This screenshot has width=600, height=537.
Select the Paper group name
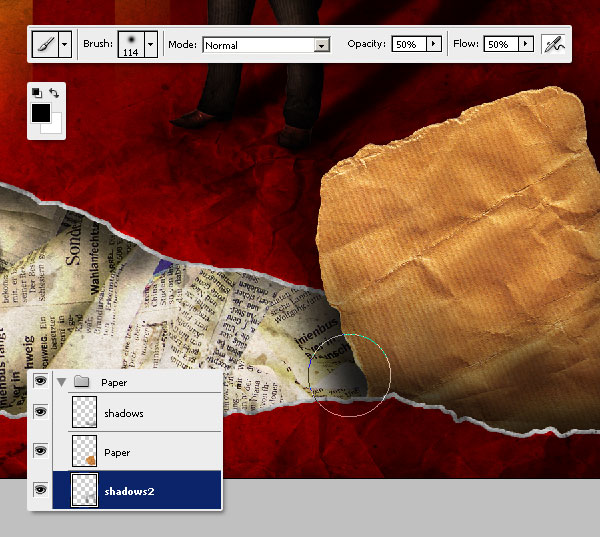[x=114, y=382]
